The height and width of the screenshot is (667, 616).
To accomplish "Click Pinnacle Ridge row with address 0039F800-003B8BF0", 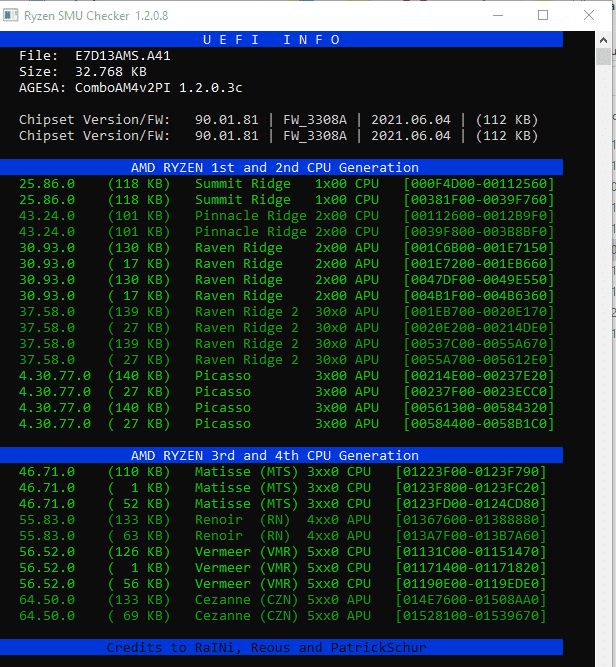I will pos(286,232).
